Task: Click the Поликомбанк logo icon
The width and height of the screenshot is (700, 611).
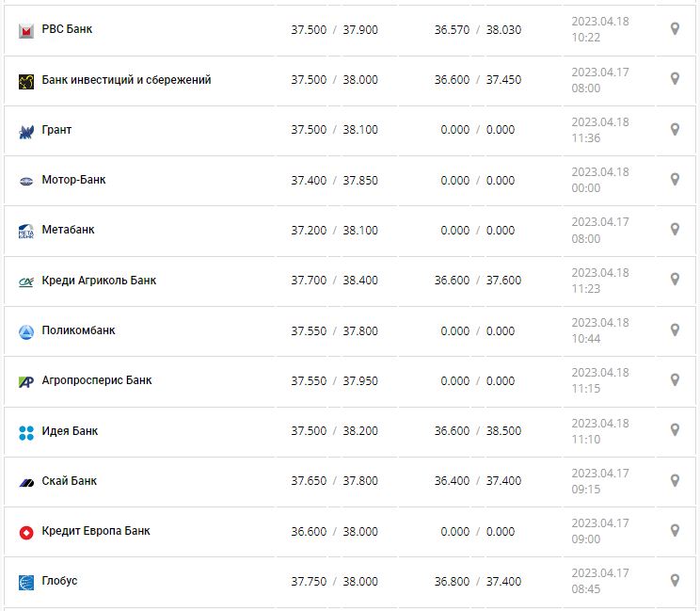Action: (x=26, y=331)
